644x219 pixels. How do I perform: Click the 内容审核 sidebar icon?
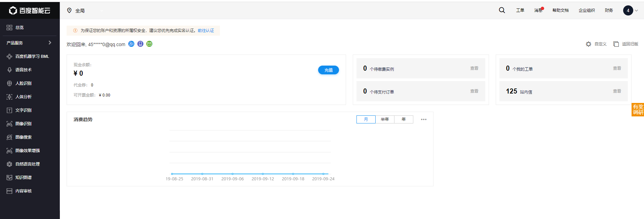pyautogui.click(x=9, y=191)
